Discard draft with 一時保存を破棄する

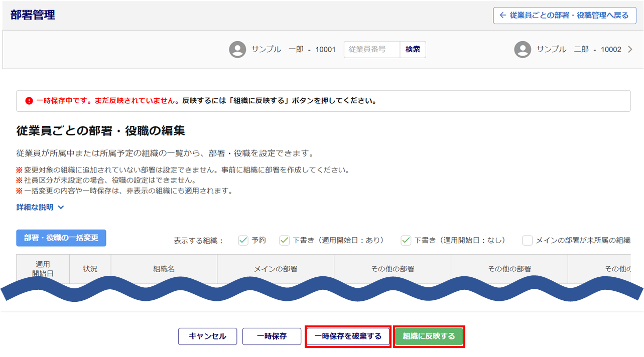click(348, 336)
